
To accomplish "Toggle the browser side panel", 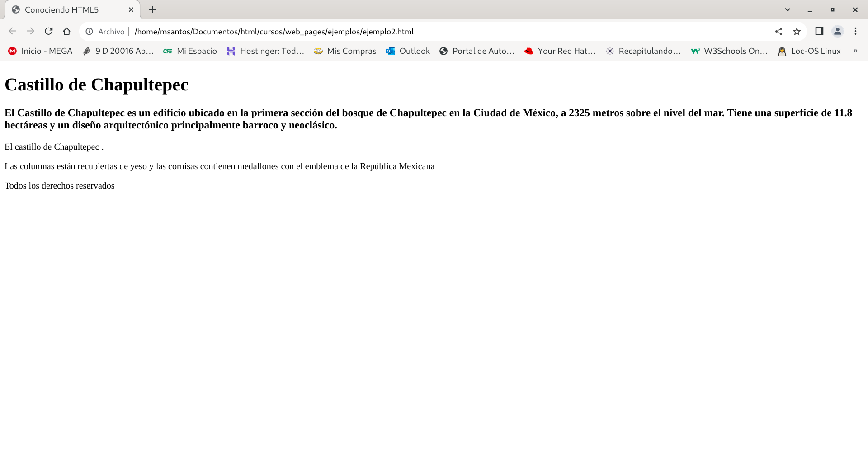I will [x=819, y=31].
